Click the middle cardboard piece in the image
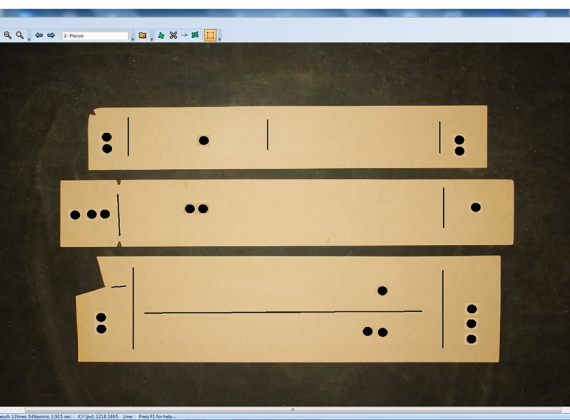Image resolution: width=570 pixels, height=420 pixels. point(287,213)
